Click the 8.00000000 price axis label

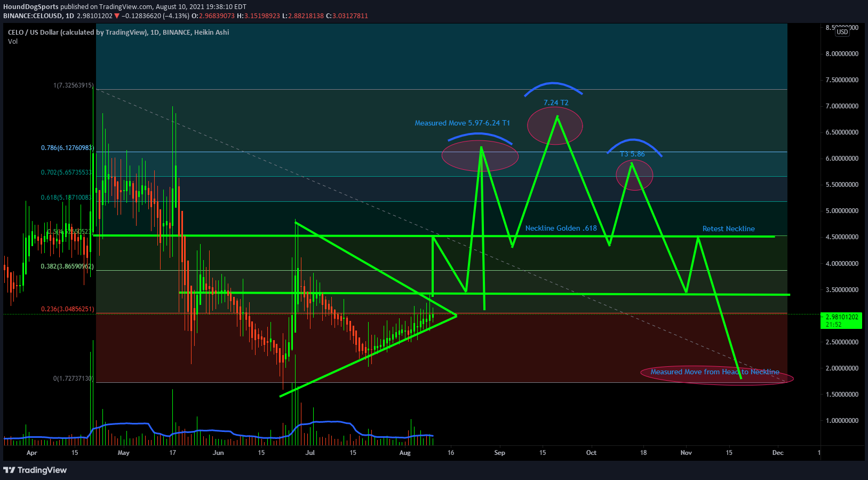tap(842, 54)
